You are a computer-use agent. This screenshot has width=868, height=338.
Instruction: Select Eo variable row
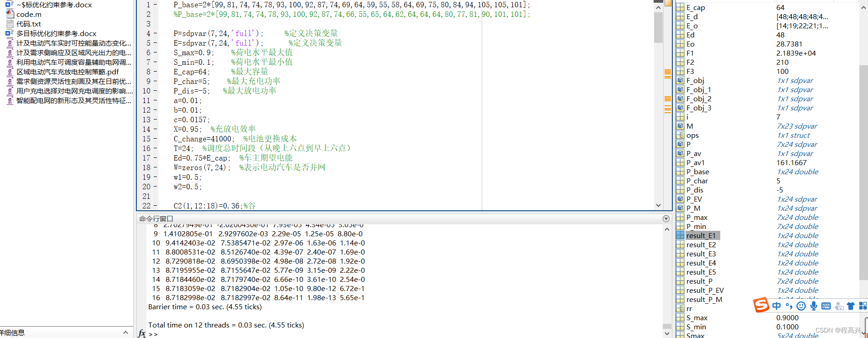coord(766,44)
